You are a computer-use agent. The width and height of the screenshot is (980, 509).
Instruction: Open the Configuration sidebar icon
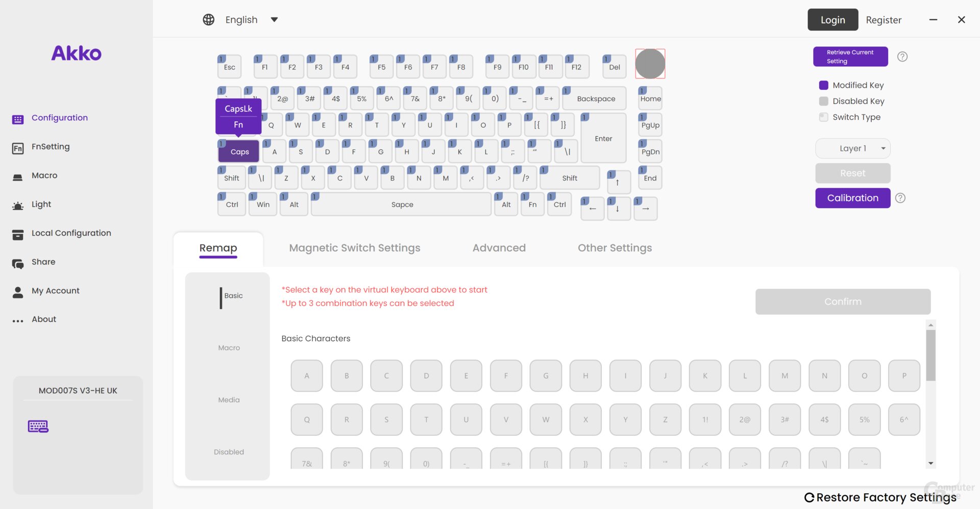(x=18, y=119)
